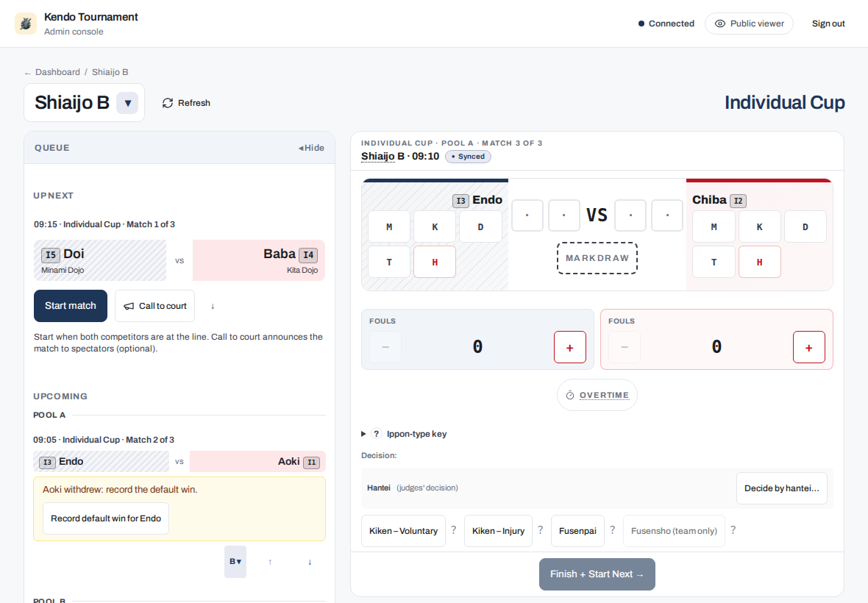Go back to Dashboard breadcrumb
Screen dimensions: 868x603
[x=57, y=72]
